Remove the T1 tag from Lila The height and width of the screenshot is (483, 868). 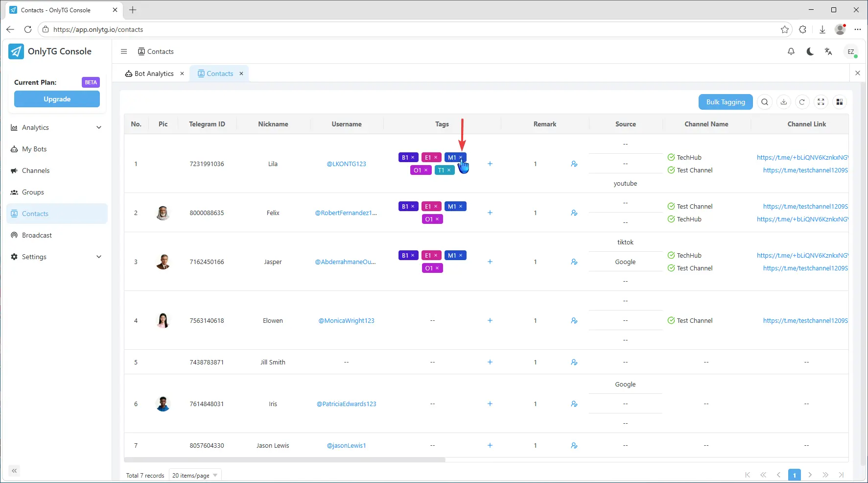[449, 170]
